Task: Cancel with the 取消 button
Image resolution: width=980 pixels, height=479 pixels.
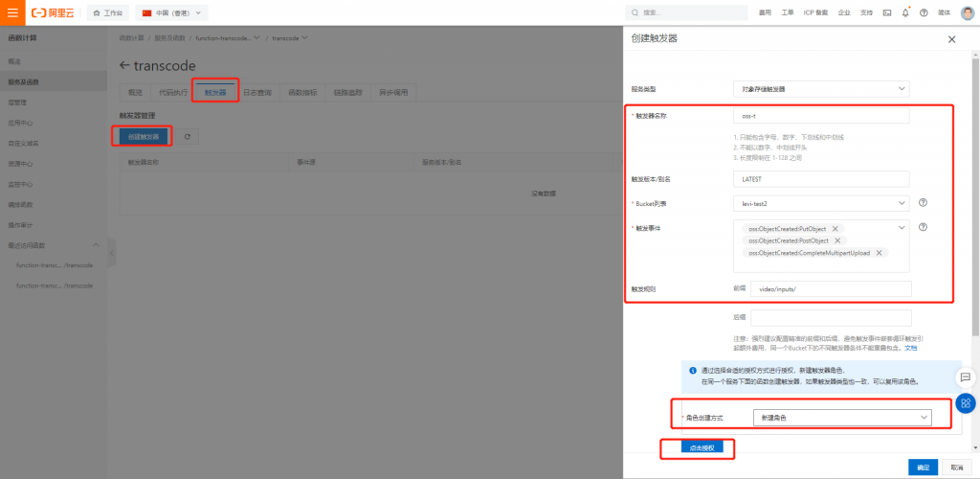Action: 957,468
